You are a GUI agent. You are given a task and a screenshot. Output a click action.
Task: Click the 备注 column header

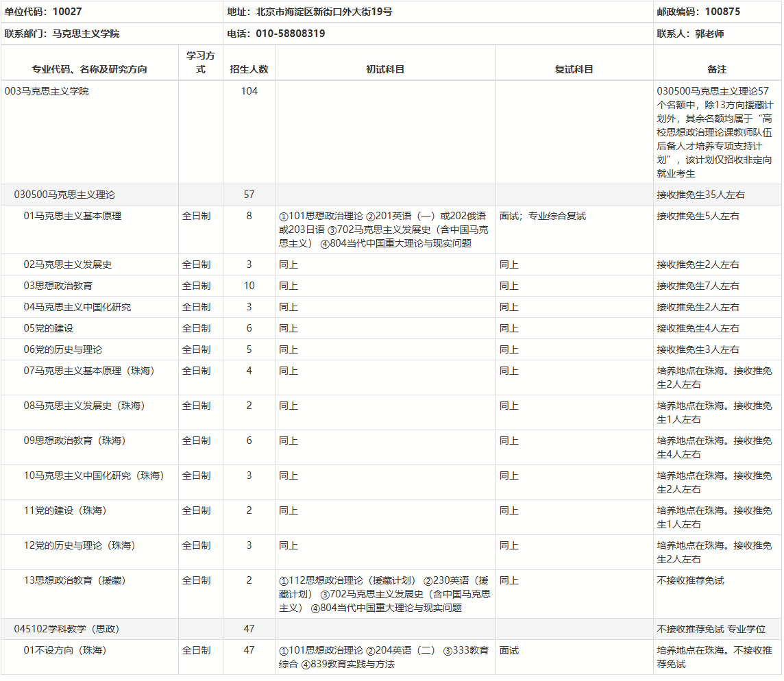717,69
